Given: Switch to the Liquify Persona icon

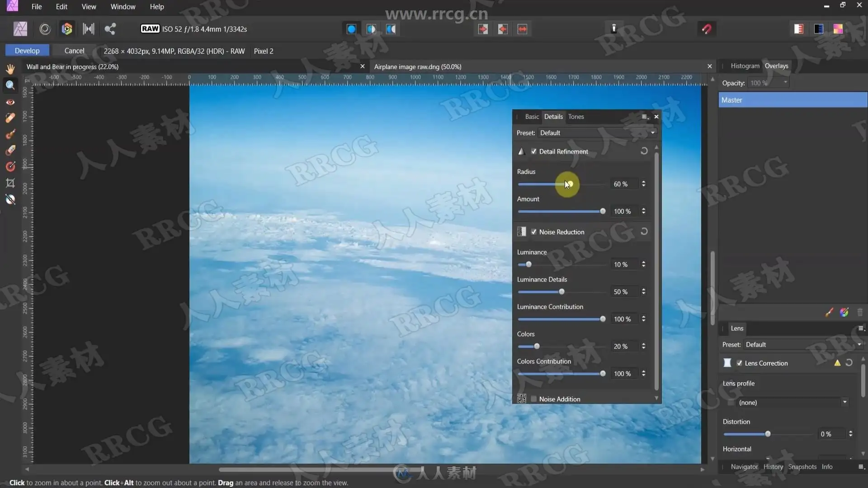Looking at the screenshot, I should (x=45, y=29).
